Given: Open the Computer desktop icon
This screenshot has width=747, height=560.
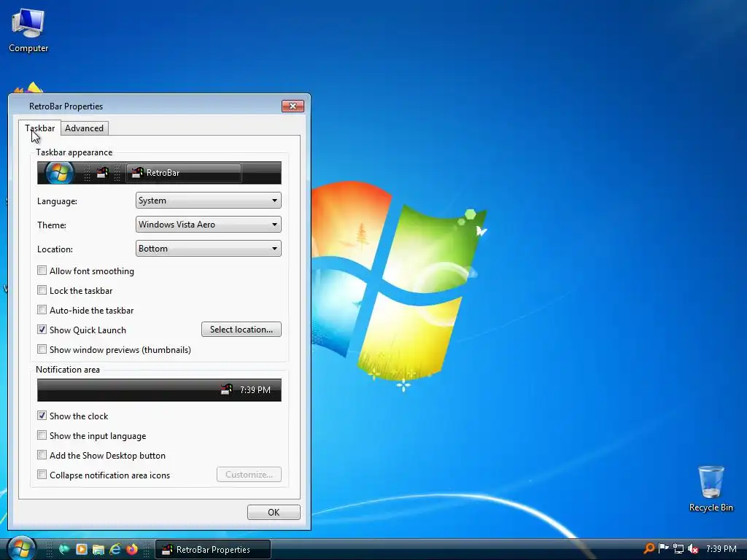Looking at the screenshot, I should coord(28,31).
